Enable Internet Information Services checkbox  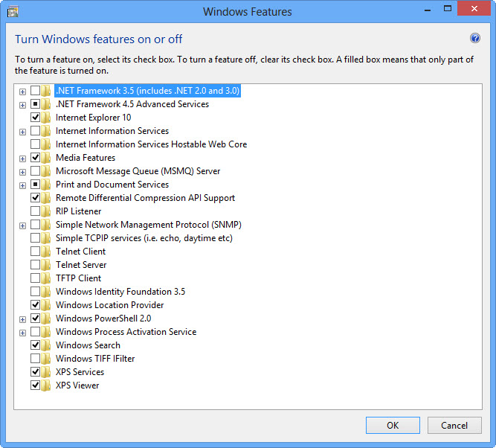tap(35, 131)
